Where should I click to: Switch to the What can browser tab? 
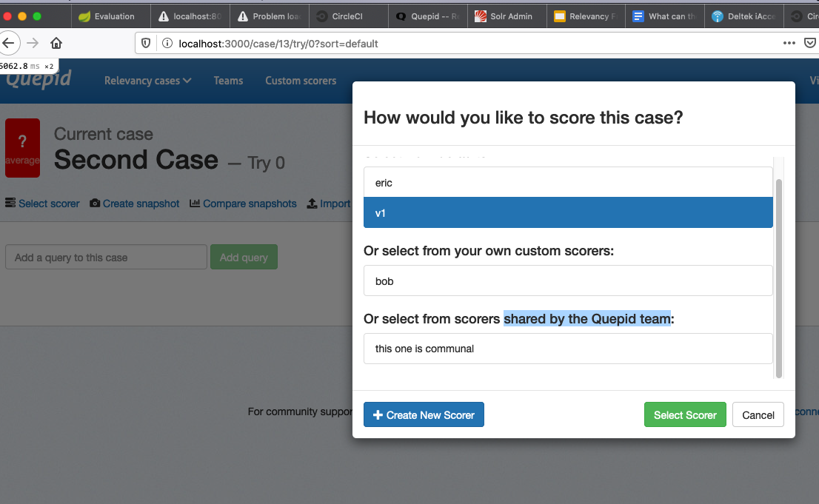[666, 16]
